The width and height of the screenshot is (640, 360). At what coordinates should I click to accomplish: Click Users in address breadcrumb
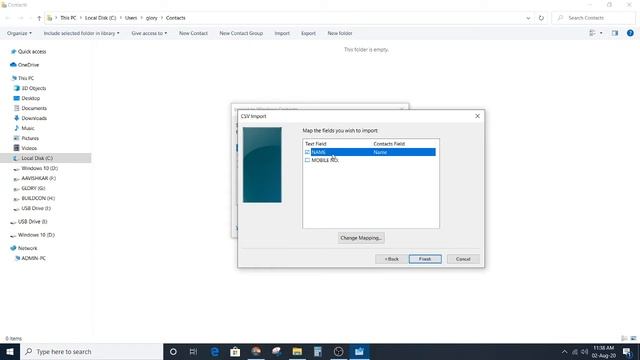point(131,18)
